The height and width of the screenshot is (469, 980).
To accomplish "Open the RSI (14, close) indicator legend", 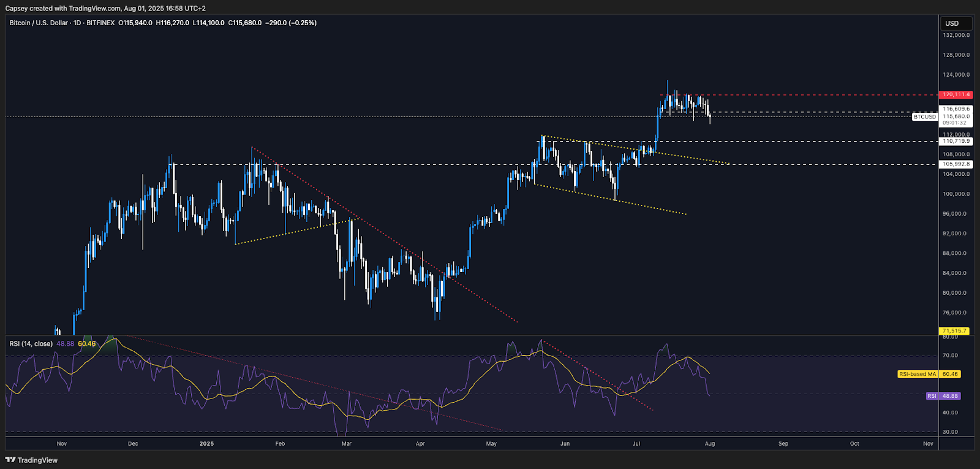I will tap(31, 344).
